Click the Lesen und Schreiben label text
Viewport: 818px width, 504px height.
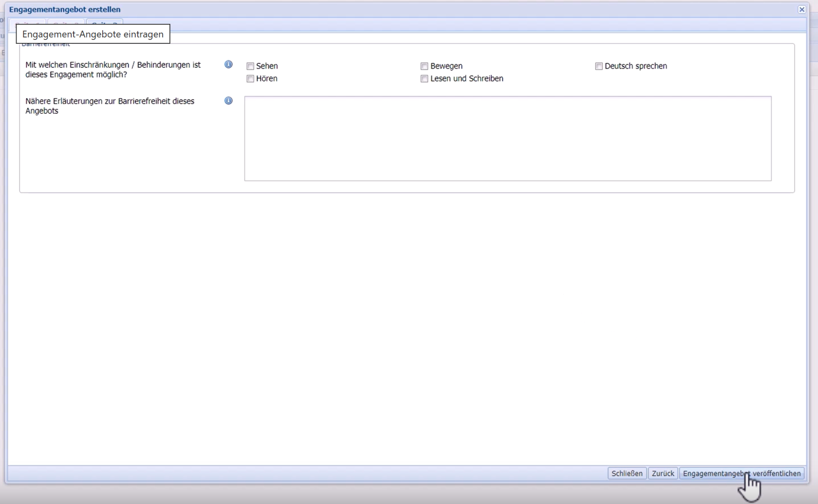466,79
